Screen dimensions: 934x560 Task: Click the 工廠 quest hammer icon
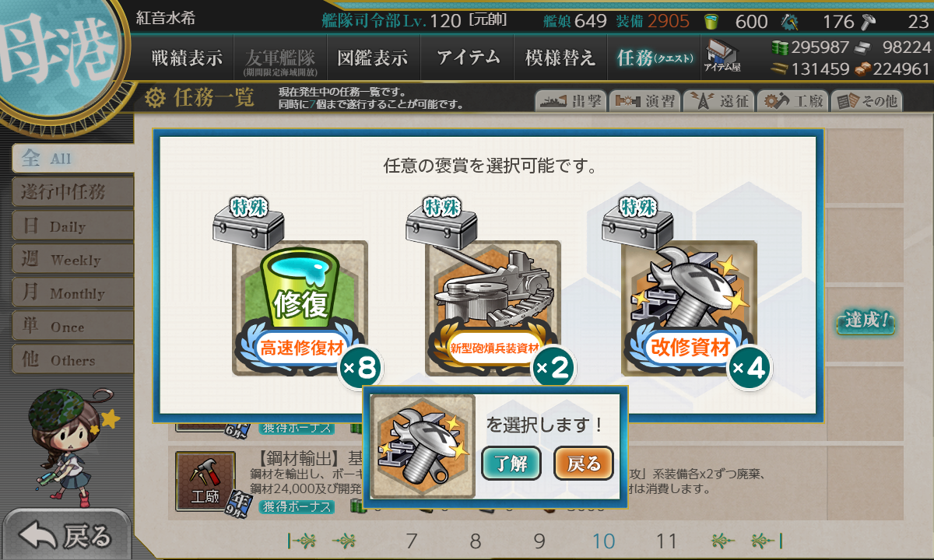click(205, 480)
